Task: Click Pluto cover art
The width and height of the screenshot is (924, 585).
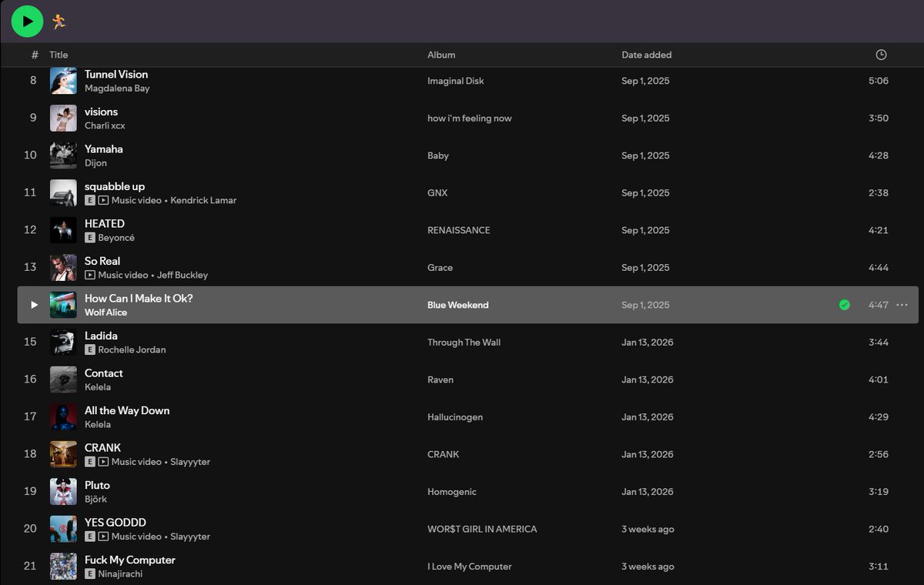Action: click(63, 491)
